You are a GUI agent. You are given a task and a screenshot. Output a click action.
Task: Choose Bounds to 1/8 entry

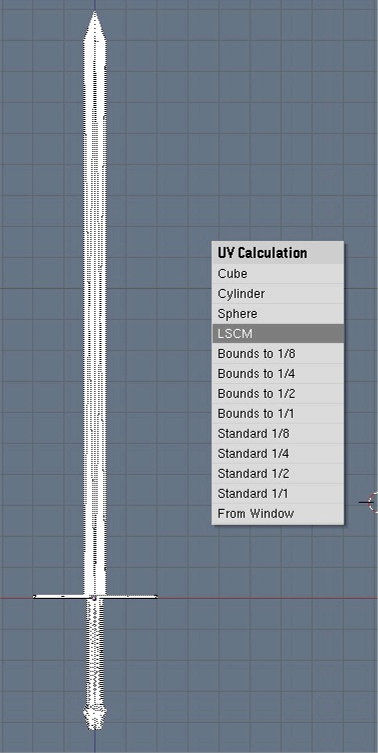pyautogui.click(x=278, y=353)
